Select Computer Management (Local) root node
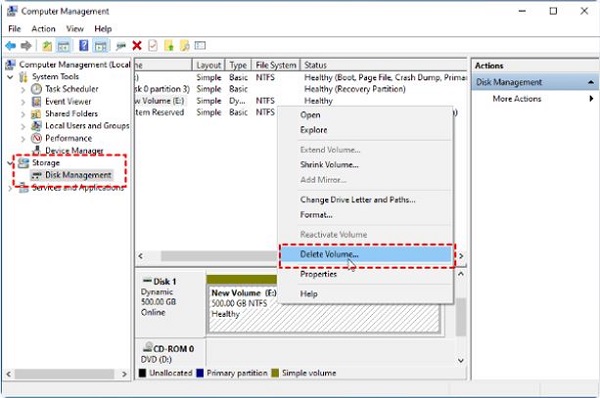The height and width of the screenshot is (398, 600). click(x=75, y=64)
